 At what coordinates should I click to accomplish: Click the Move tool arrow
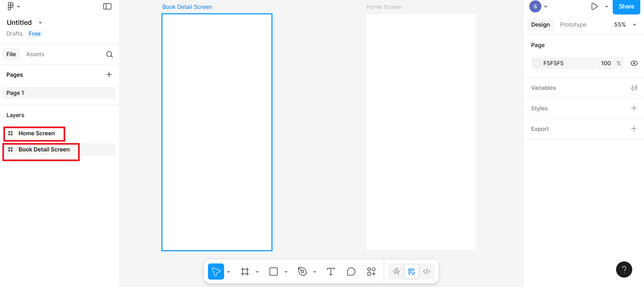click(x=216, y=272)
